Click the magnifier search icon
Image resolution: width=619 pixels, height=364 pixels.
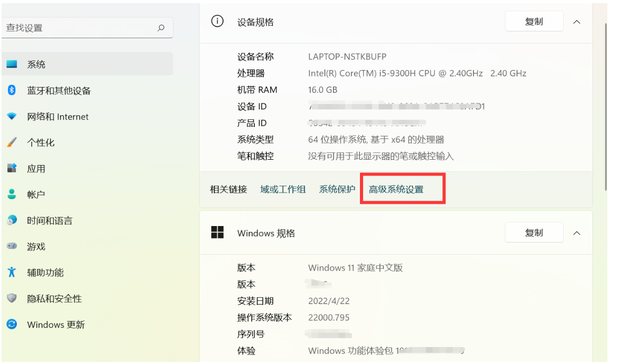[161, 28]
